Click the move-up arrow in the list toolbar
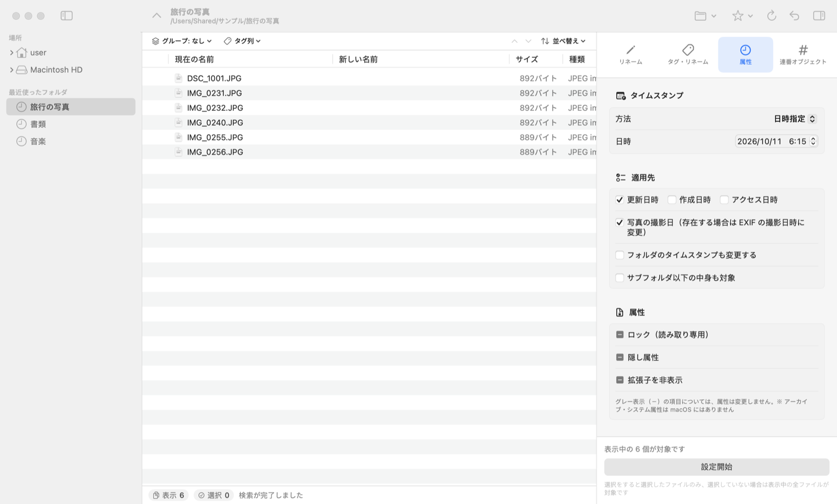 point(514,41)
